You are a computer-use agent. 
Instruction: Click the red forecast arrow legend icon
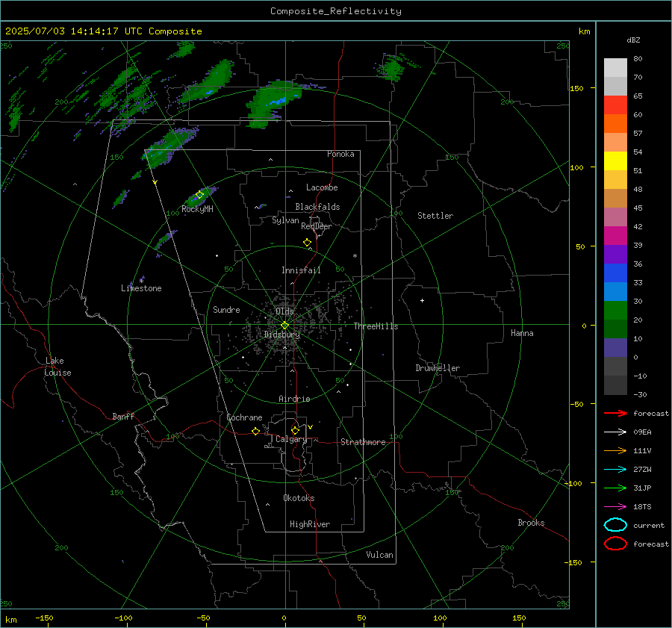[x=615, y=413]
